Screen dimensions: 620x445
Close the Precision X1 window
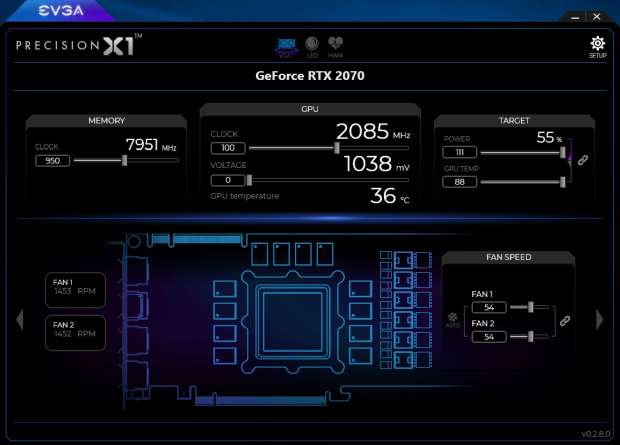coord(597,17)
